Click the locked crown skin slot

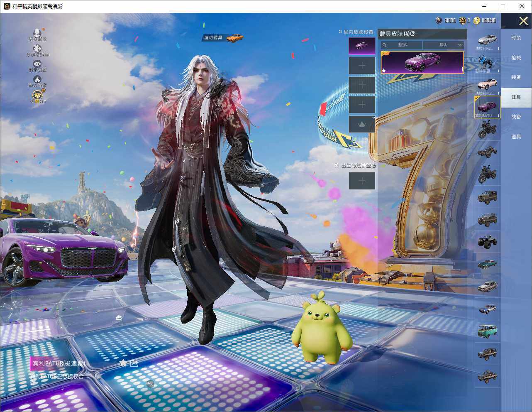click(362, 124)
